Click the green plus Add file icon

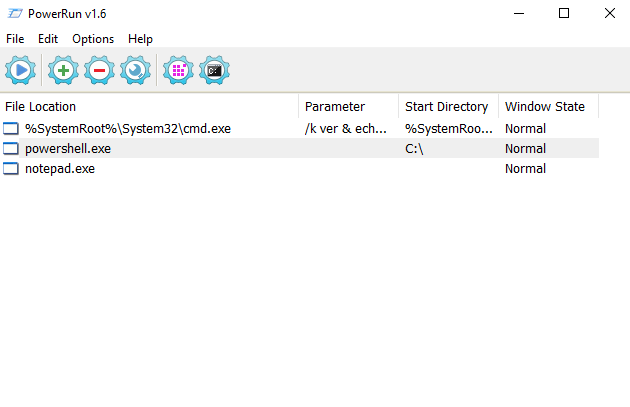pyautogui.click(x=63, y=70)
